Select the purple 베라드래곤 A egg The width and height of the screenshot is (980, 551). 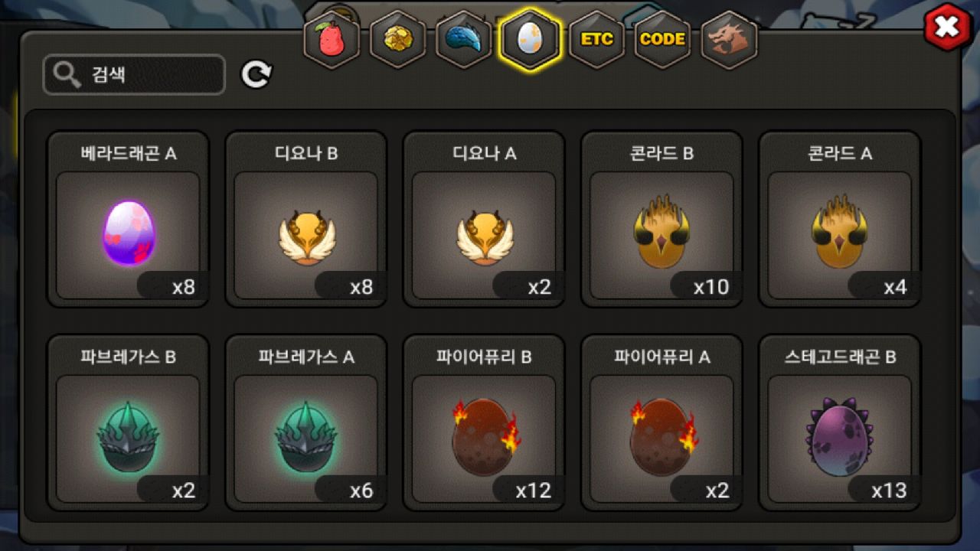coord(128,220)
